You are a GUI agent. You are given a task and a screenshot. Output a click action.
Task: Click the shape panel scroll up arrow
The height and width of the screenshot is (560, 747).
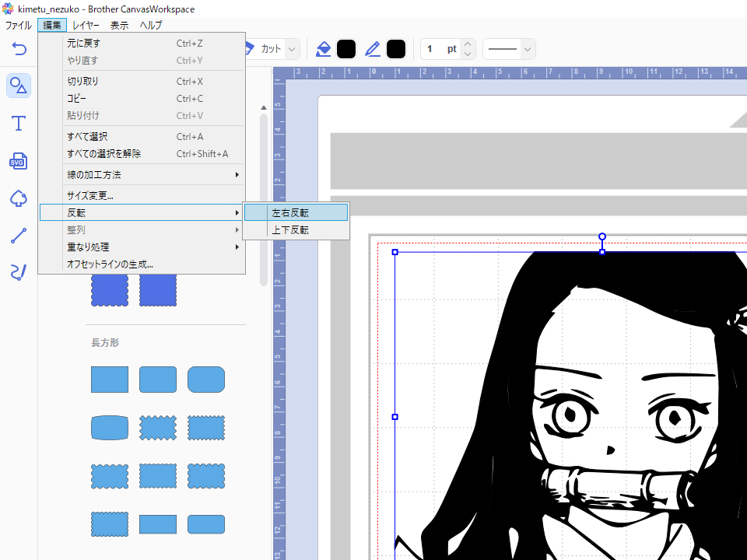264,107
